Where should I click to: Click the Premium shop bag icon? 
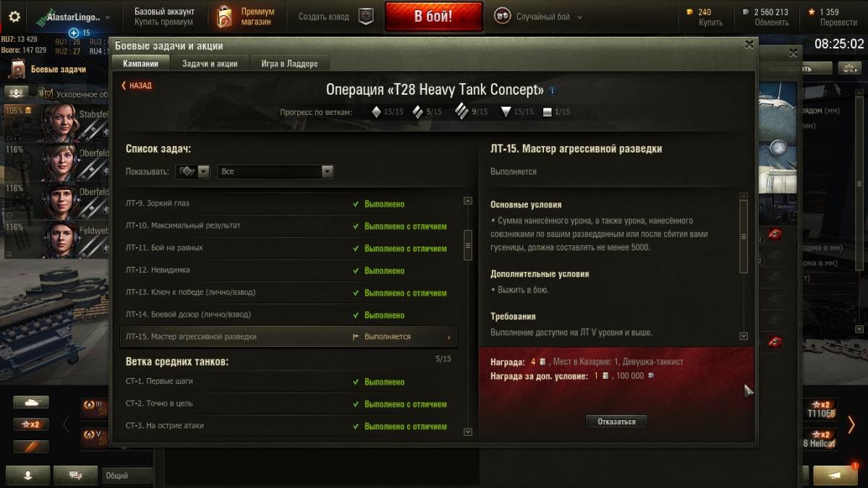(x=224, y=17)
